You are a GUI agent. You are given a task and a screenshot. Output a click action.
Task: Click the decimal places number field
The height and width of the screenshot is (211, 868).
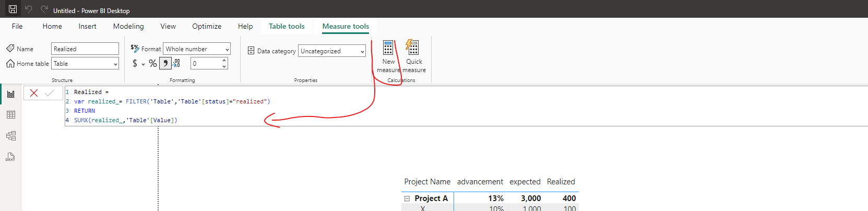[x=206, y=63]
